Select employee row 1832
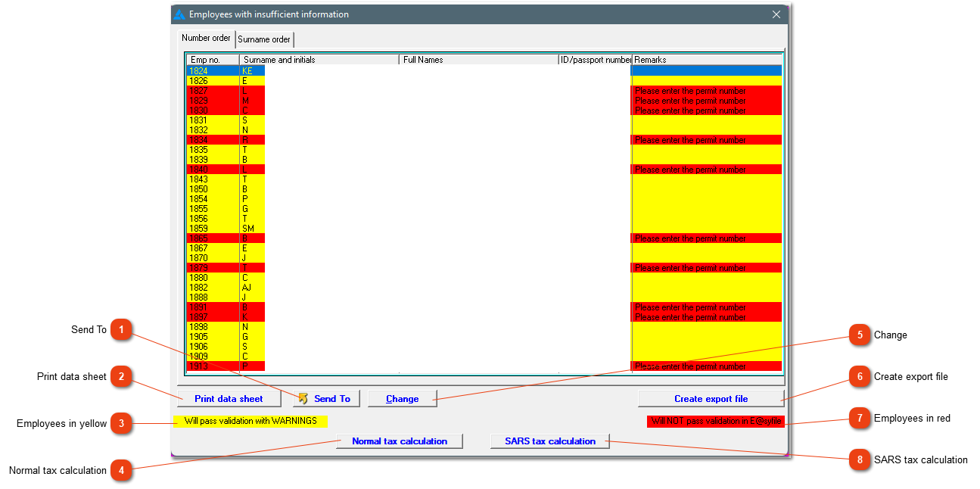The height and width of the screenshot is (489, 980). coord(484,129)
